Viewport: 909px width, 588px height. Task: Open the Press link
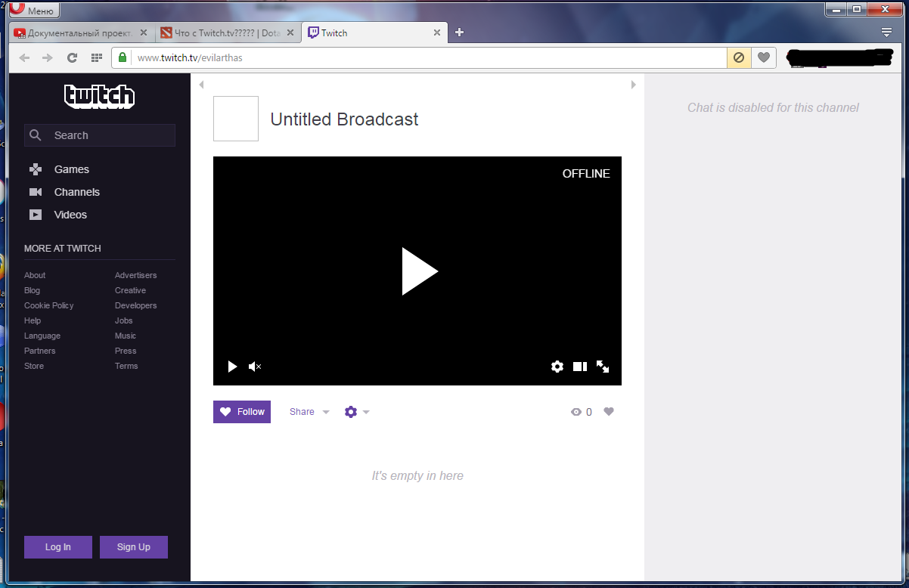point(126,351)
